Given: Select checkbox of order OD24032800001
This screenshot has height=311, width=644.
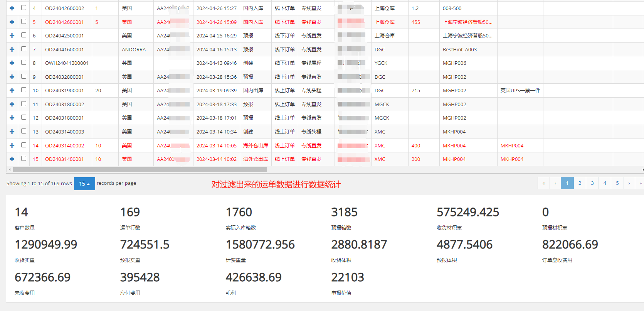Looking at the screenshot, I should click(24, 76).
